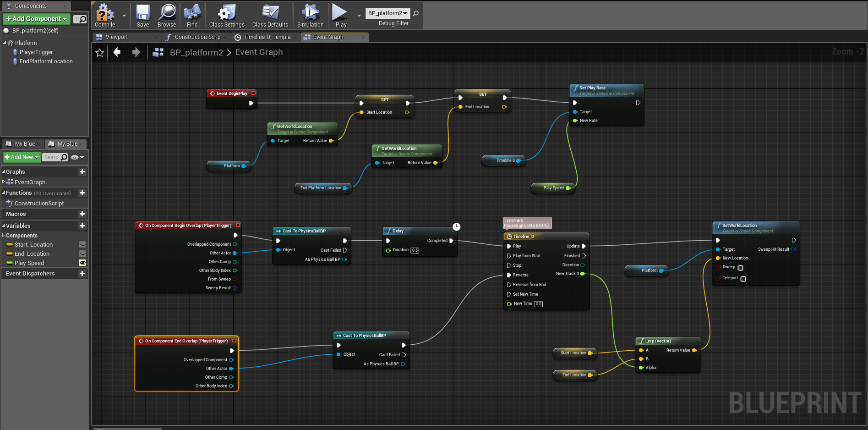Switch to the Viewport tab

point(126,37)
